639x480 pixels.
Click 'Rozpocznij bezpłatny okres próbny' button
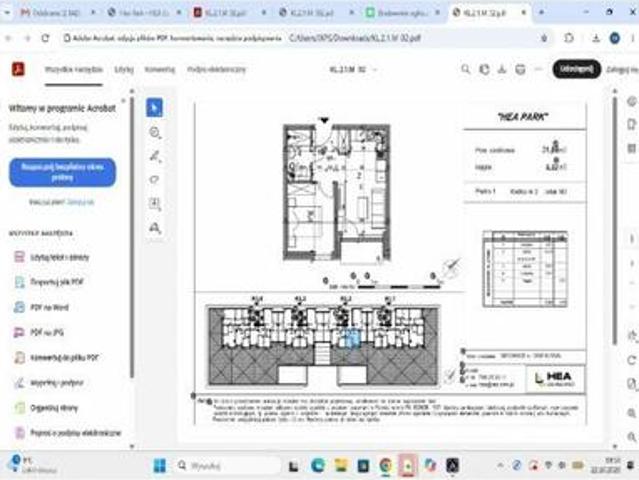[x=62, y=172]
